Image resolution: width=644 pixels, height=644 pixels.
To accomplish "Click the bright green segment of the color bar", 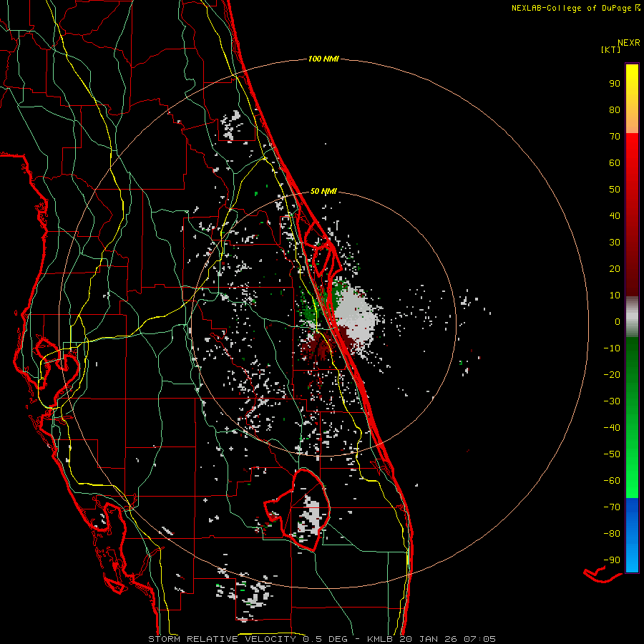I will pos(632,418).
